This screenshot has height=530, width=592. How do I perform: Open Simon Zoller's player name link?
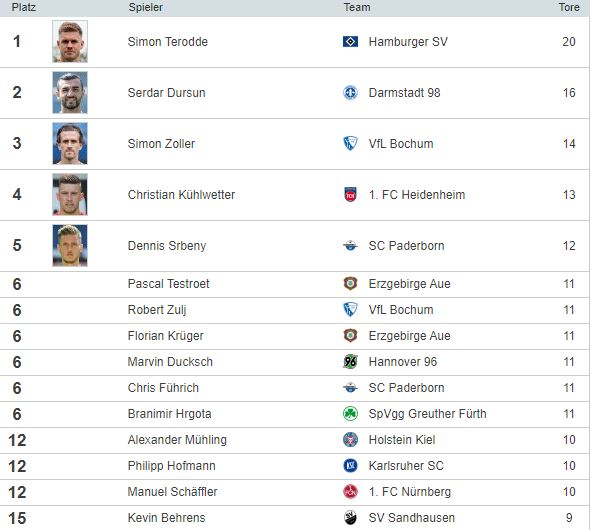coord(161,144)
